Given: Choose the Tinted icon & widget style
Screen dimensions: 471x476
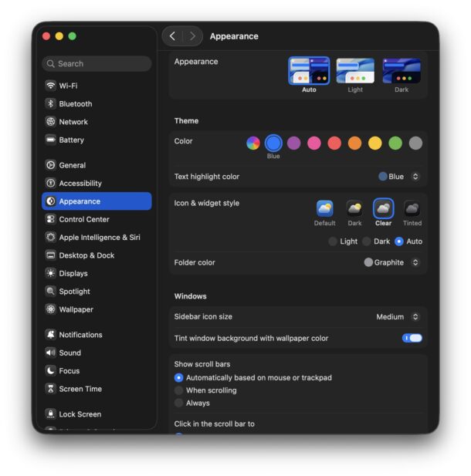Looking at the screenshot, I should [412, 208].
